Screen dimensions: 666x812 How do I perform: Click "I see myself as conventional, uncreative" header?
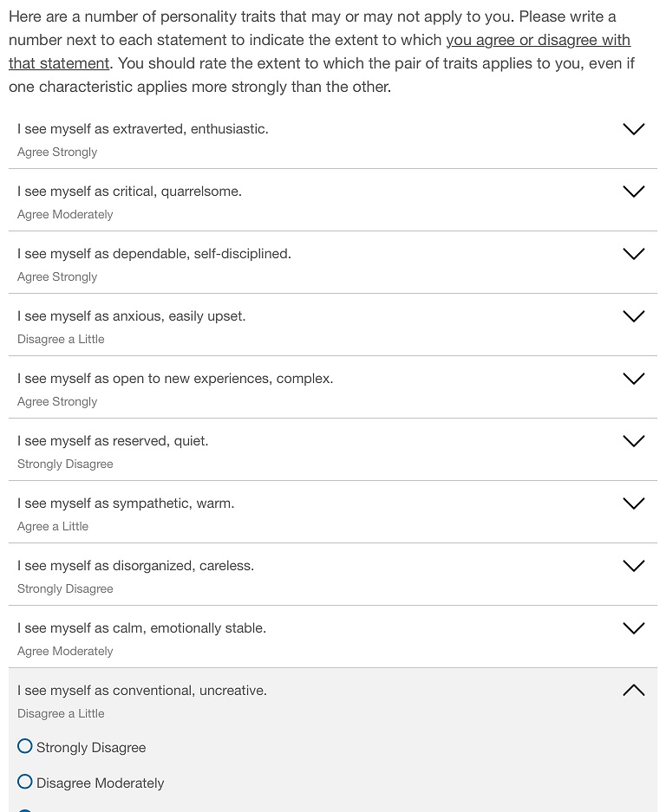pyautogui.click(x=142, y=691)
